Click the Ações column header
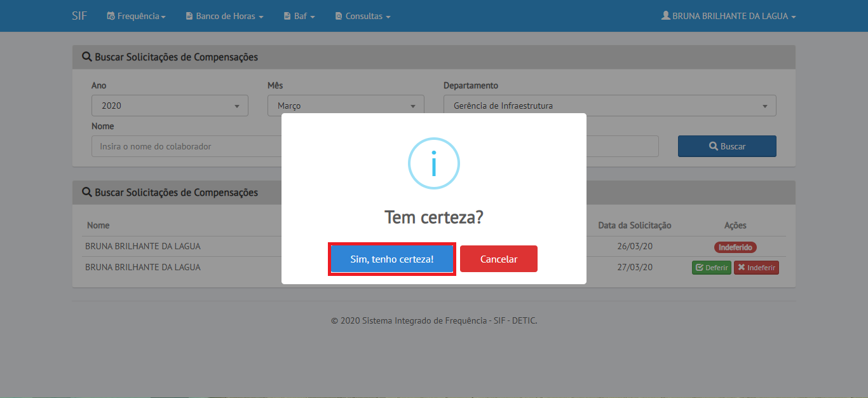Viewport: 868px width, 398px height. pyautogui.click(x=735, y=225)
